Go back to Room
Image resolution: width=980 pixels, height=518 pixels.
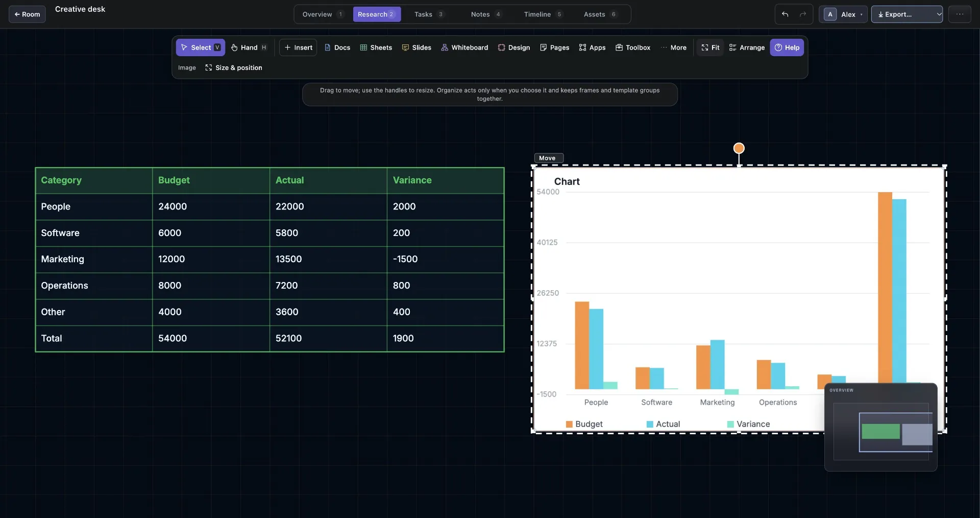click(27, 14)
